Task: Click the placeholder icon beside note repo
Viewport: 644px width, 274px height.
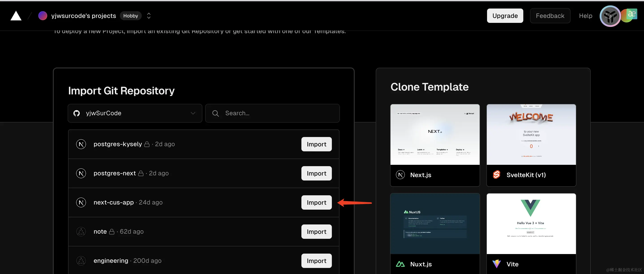Action: [x=81, y=232]
